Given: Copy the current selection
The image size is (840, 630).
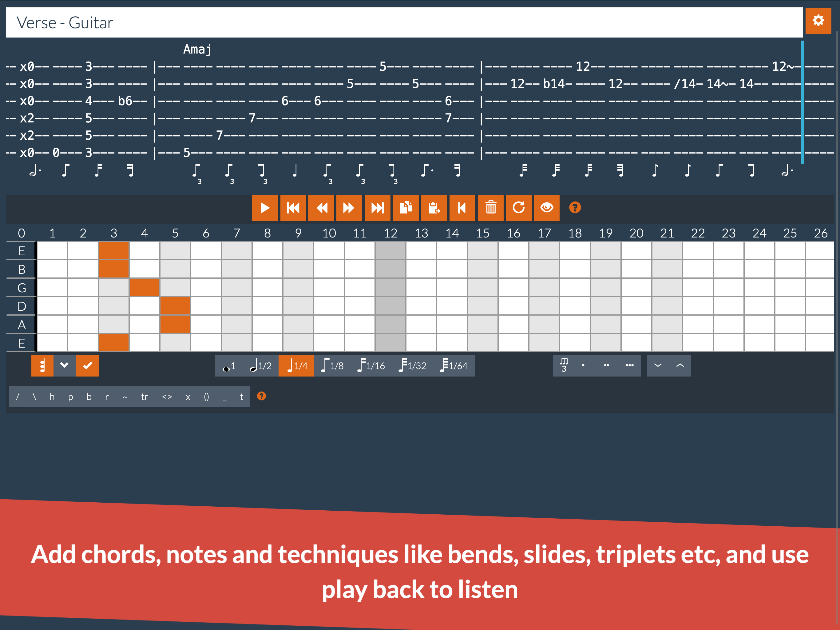Looking at the screenshot, I should pos(406,208).
